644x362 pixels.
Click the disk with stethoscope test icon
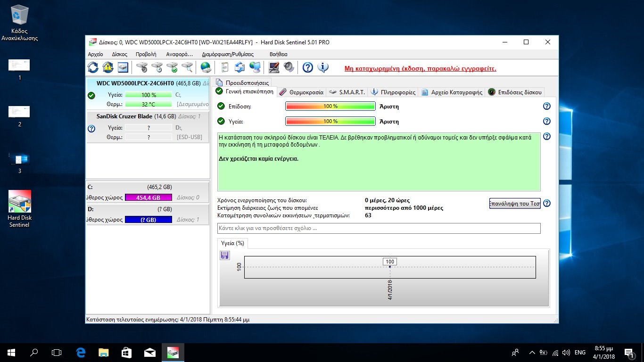pyautogui.click(x=142, y=67)
